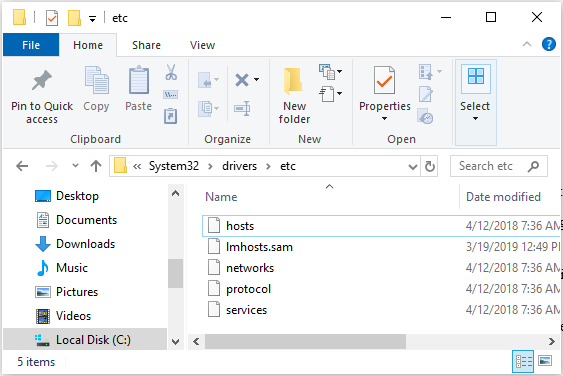Click the Refresh button near address bar
The height and width of the screenshot is (376, 563).
coord(430,166)
